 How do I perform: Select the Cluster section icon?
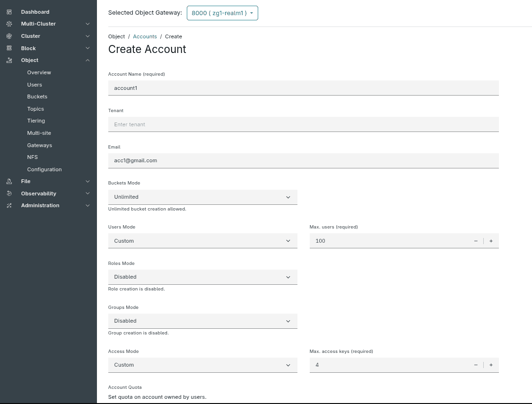pyautogui.click(x=9, y=36)
